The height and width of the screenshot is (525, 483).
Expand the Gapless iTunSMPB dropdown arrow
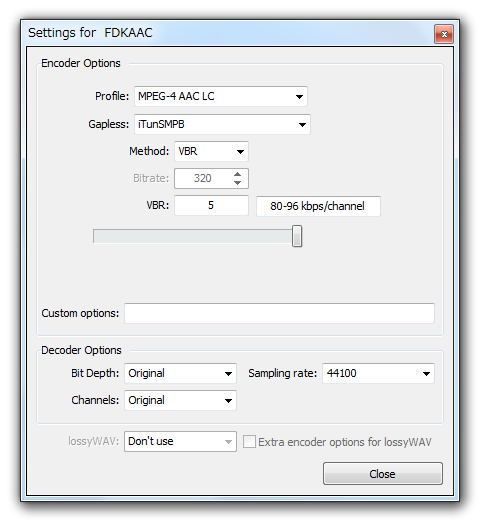302,125
